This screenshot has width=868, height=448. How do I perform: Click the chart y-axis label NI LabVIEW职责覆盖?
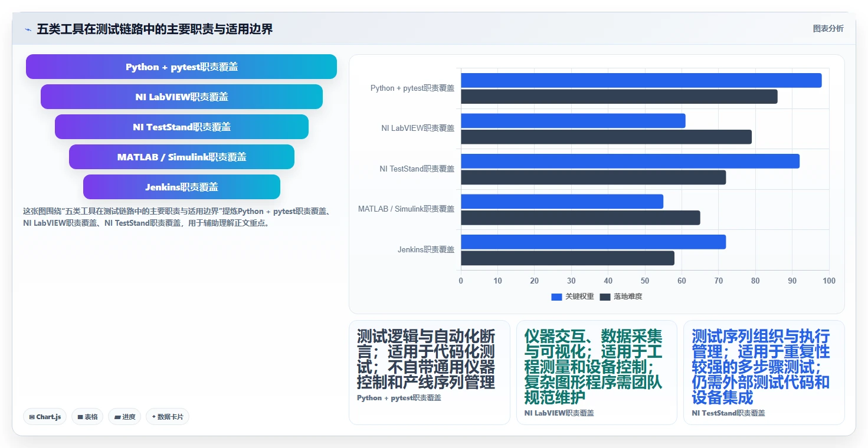(x=418, y=128)
